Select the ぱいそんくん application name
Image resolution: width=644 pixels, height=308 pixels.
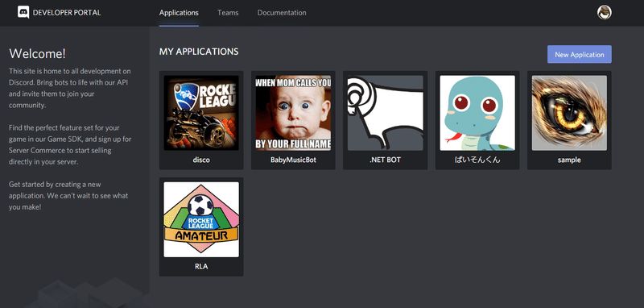477,160
